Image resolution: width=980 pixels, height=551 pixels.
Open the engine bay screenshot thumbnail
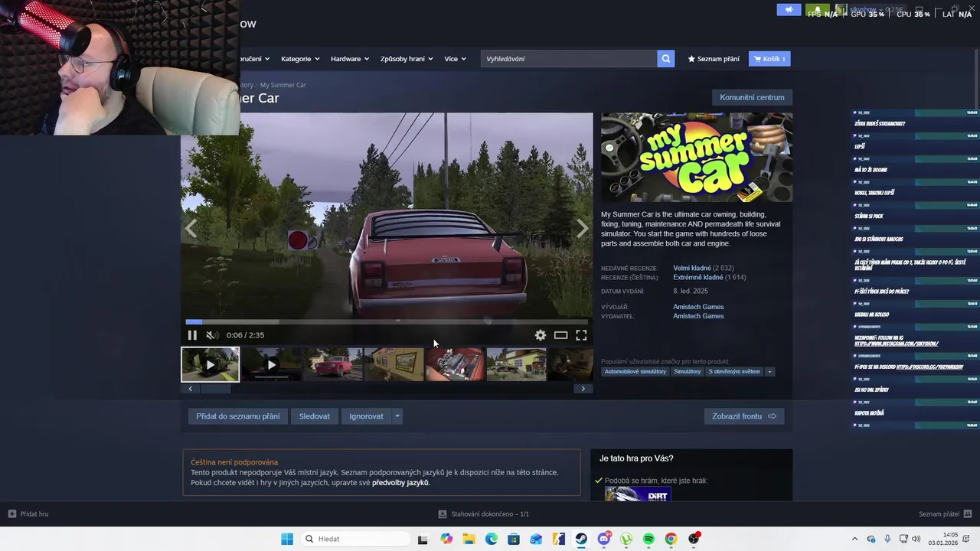click(x=455, y=364)
